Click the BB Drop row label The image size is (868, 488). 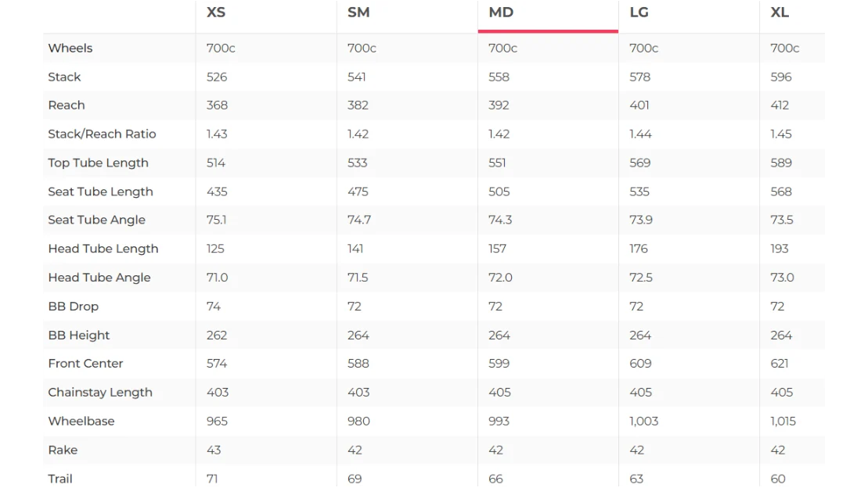73,306
